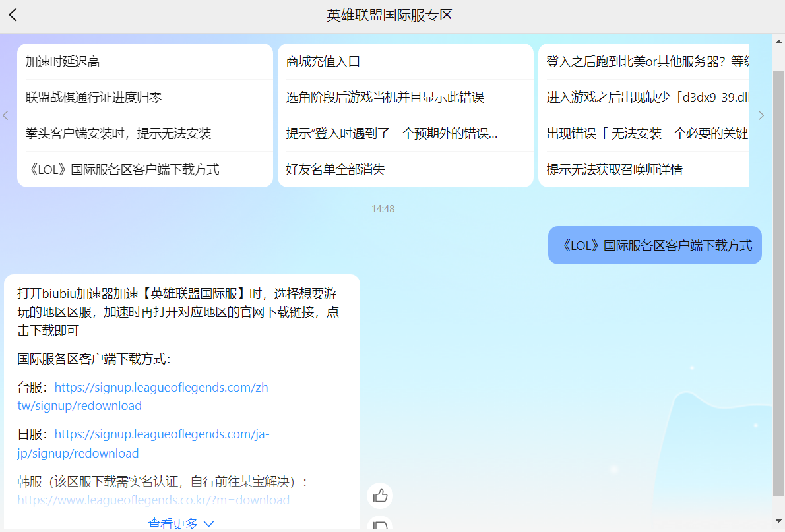Go back using the header arrow
Viewport: 785px width, 532px height.
13,15
